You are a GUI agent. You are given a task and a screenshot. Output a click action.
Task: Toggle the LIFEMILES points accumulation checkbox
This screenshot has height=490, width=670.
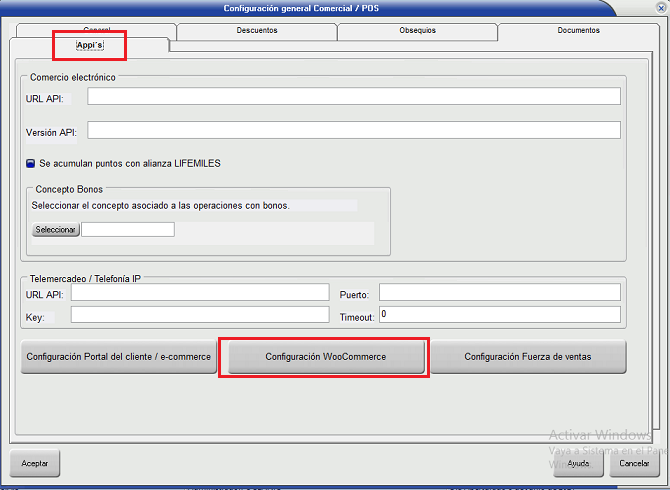(x=31, y=163)
